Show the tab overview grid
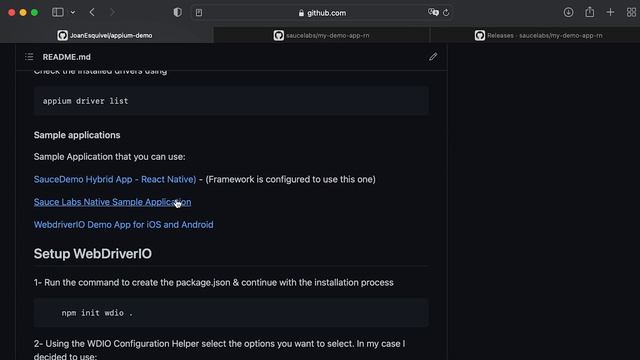640x360 pixels. pyautogui.click(x=631, y=13)
